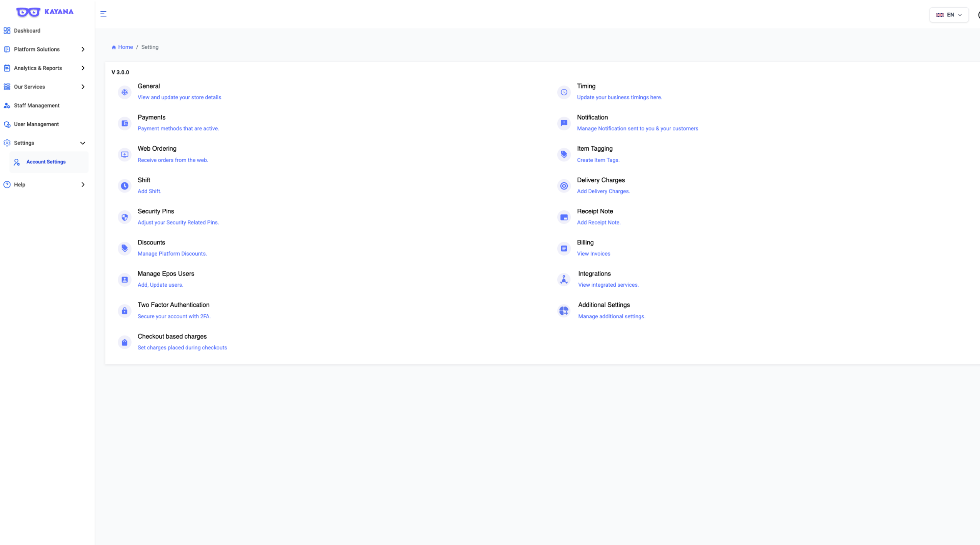
Task: Click the Integrations icon
Action: click(564, 280)
